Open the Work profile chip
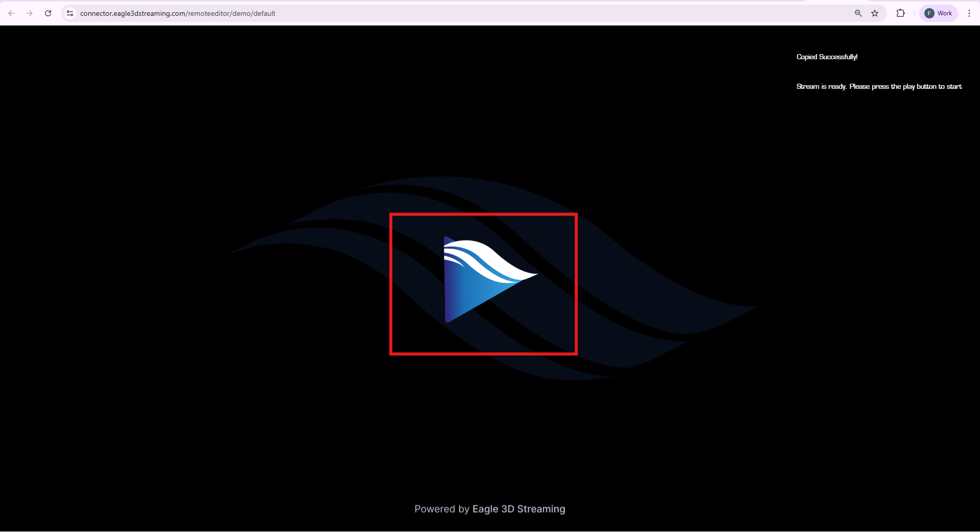 pos(944,13)
